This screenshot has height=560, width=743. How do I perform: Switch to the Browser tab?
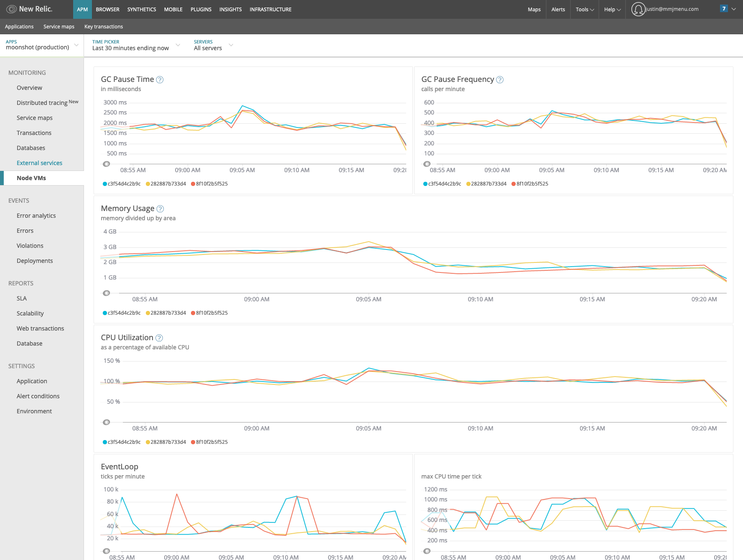(107, 9)
